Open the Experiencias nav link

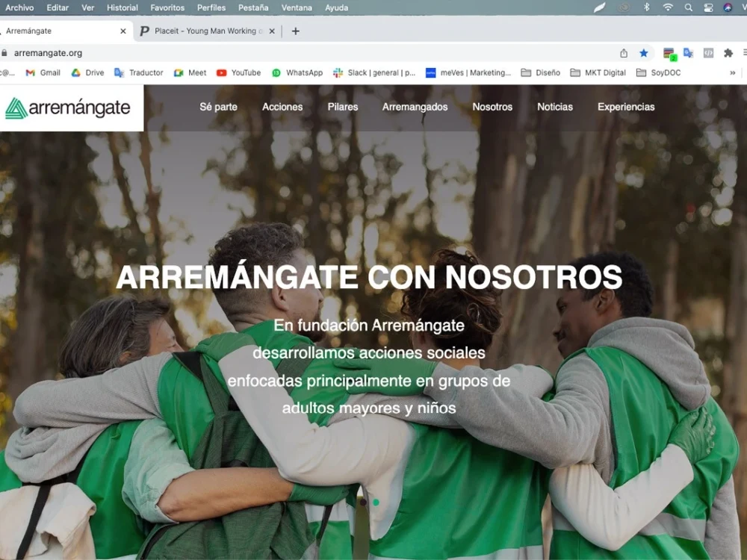[626, 107]
